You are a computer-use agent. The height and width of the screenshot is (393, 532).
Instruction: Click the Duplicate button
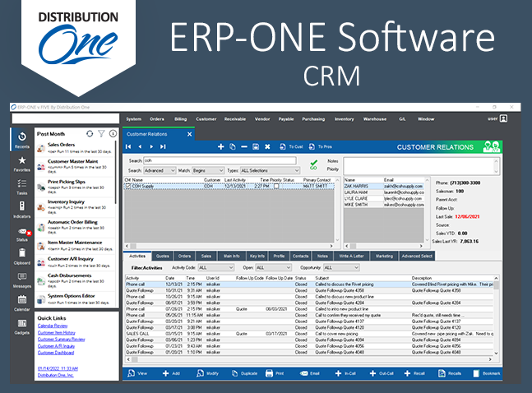(x=244, y=373)
